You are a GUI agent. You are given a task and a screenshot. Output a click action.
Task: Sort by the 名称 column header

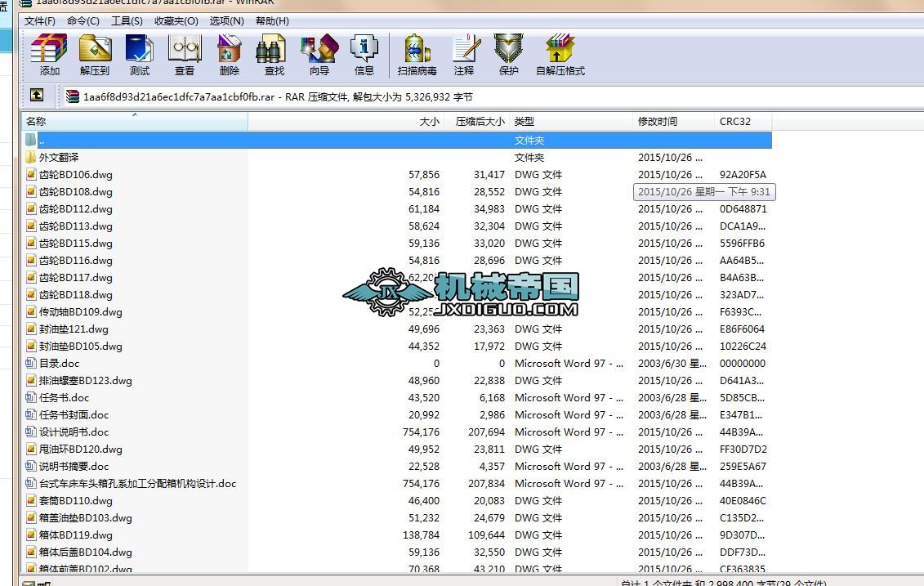pyautogui.click(x=134, y=122)
